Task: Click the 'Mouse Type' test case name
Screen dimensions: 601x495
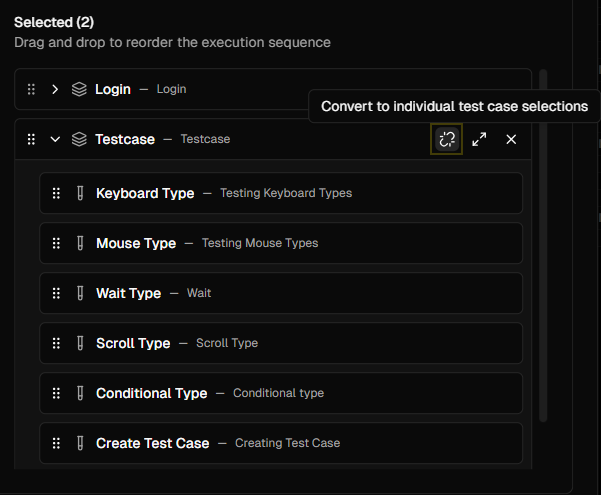Action: pyautogui.click(x=136, y=243)
